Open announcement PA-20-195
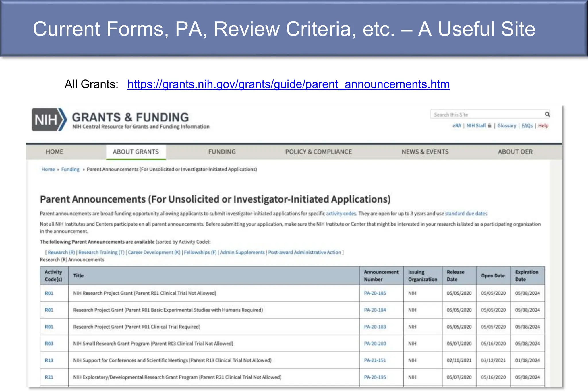The height and width of the screenshot is (392, 588). tap(375, 377)
